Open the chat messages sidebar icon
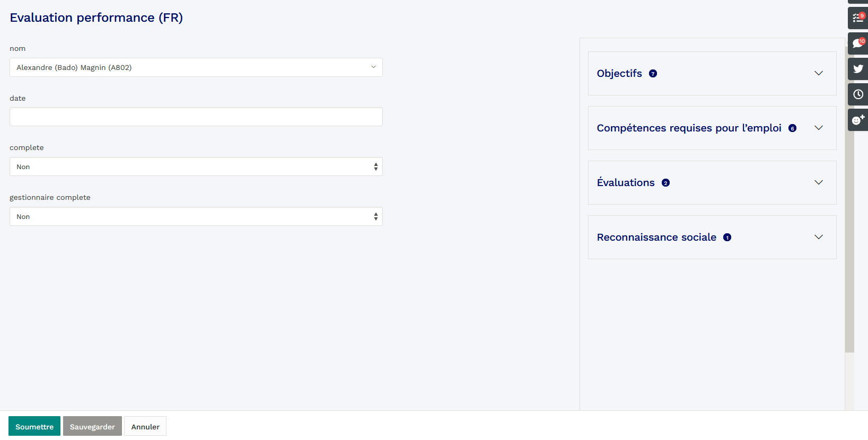 (x=857, y=43)
